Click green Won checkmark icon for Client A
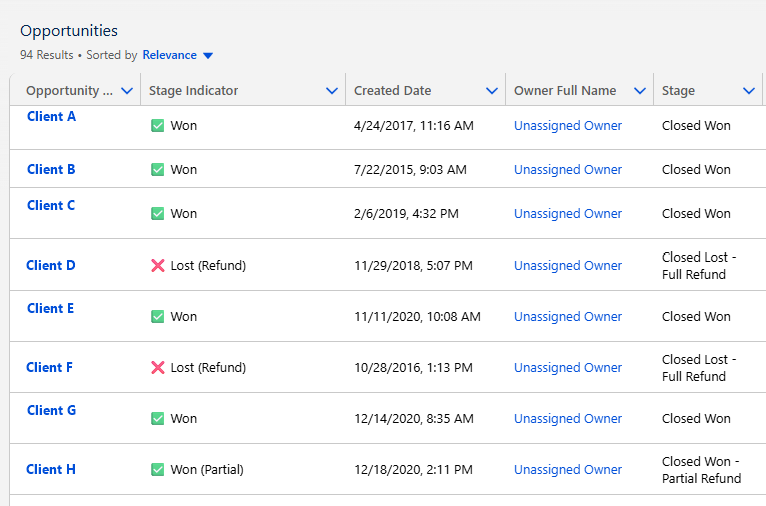This screenshot has height=506, width=766. 157,126
